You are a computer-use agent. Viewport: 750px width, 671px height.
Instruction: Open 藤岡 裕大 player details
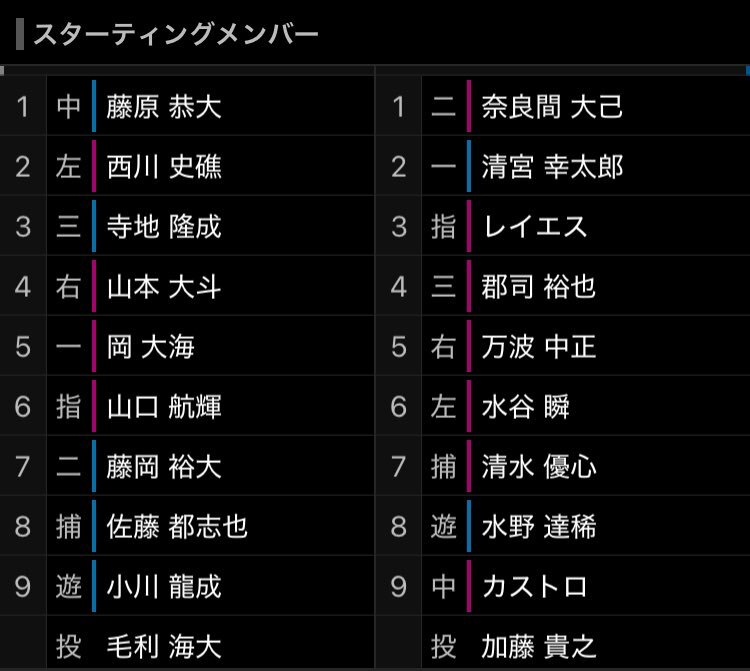pos(164,467)
